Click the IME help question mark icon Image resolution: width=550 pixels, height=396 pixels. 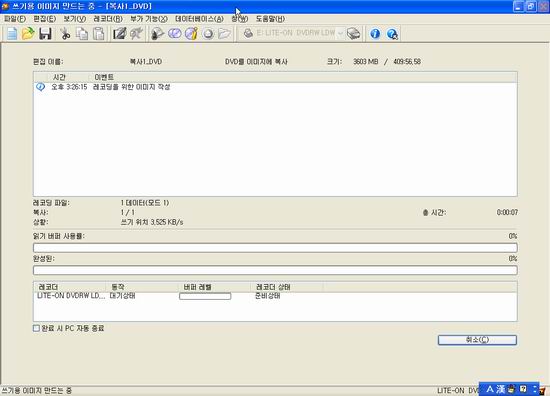[x=523, y=389]
